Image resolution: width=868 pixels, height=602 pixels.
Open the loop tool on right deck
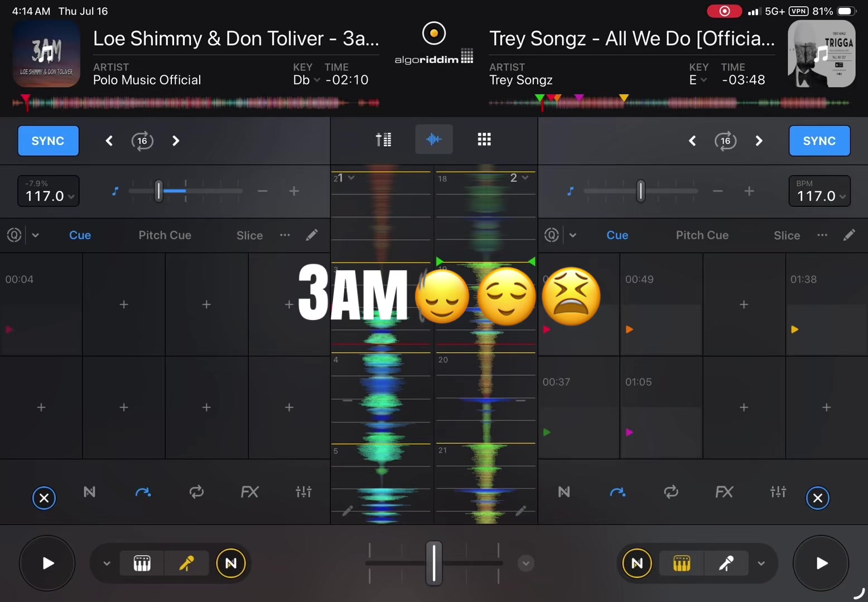[x=671, y=492]
